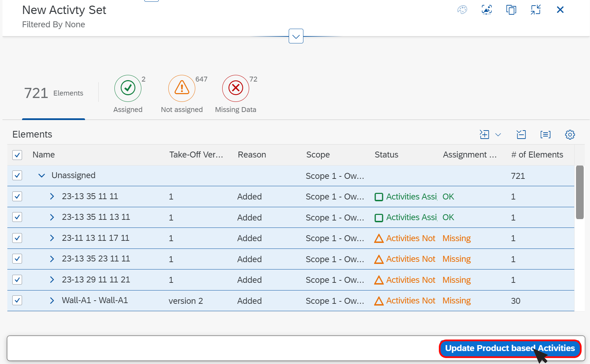Click OK assignment text for 23-13 35 11 11
The image size is (590, 364).
click(448, 197)
